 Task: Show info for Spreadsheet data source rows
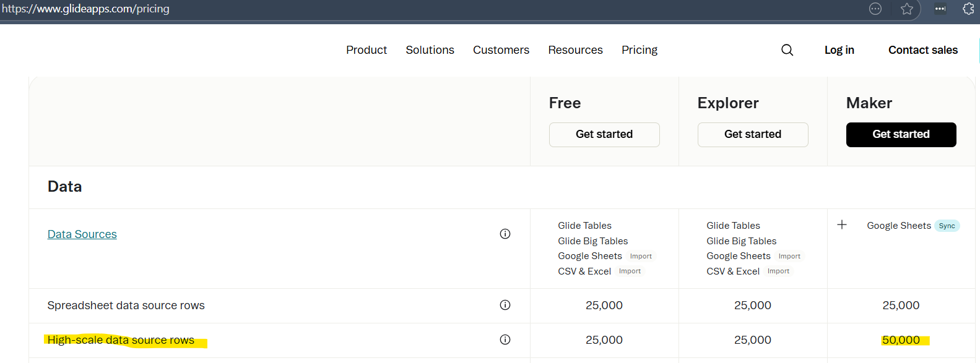point(505,305)
